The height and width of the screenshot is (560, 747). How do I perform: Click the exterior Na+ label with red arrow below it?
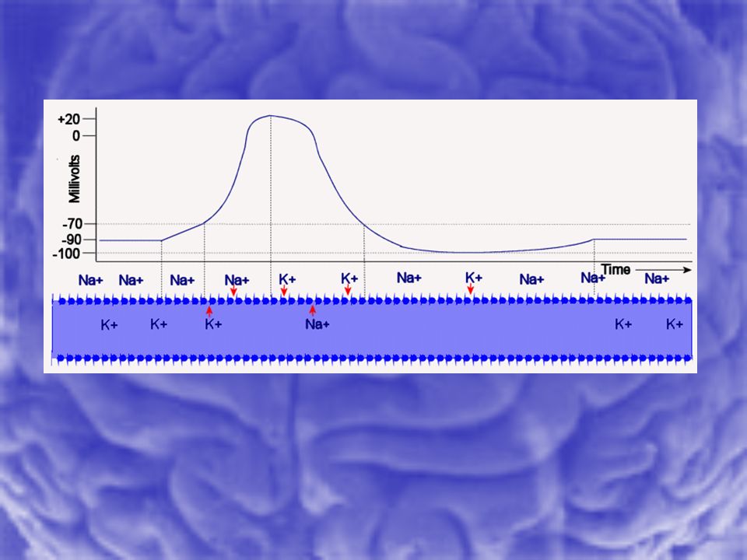237,280
